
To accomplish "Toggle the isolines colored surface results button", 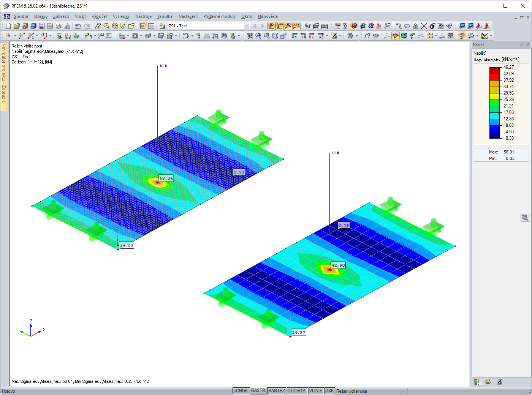I will pos(396,36).
